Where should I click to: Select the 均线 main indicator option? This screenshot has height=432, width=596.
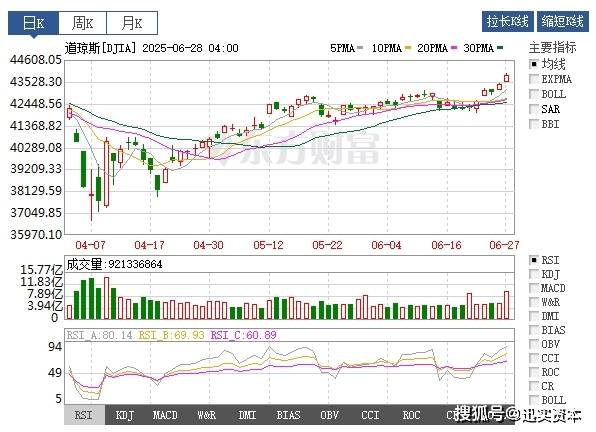[534, 64]
